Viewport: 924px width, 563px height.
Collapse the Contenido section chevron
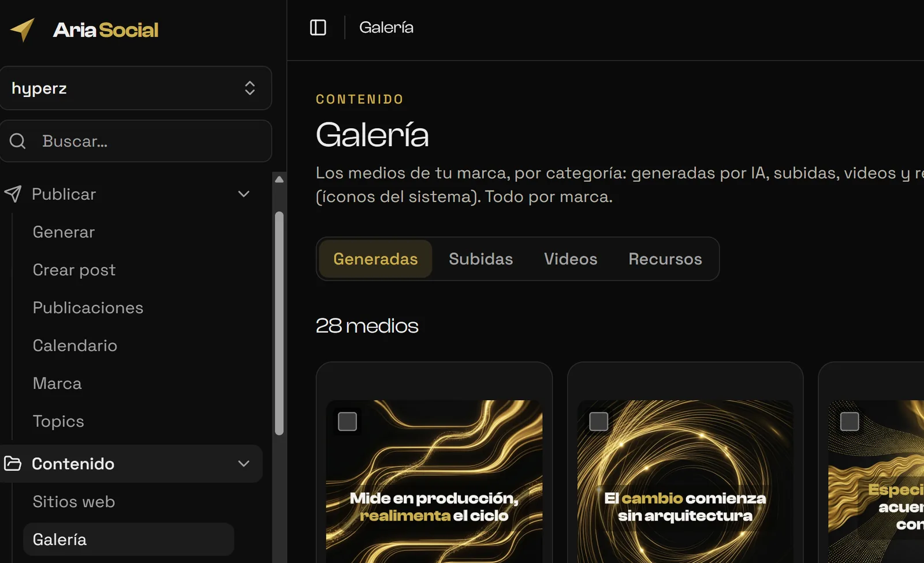click(x=244, y=464)
